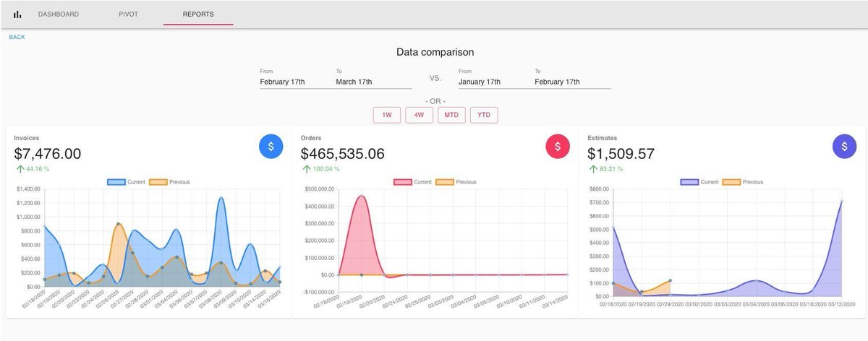Click the Data comparison heading
This screenshot has height=341, width=868.
435,52
